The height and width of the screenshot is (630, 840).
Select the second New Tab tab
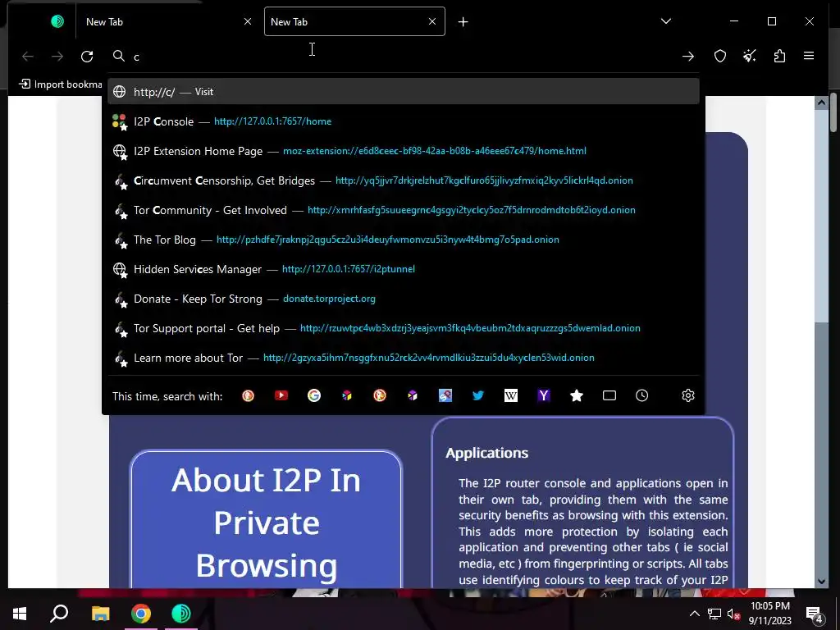coord(354,21)
